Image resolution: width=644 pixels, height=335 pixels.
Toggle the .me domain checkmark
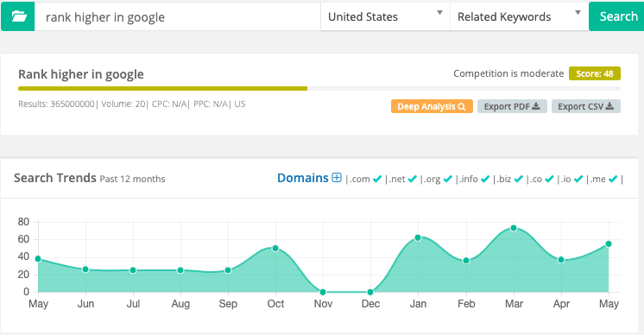613,179
